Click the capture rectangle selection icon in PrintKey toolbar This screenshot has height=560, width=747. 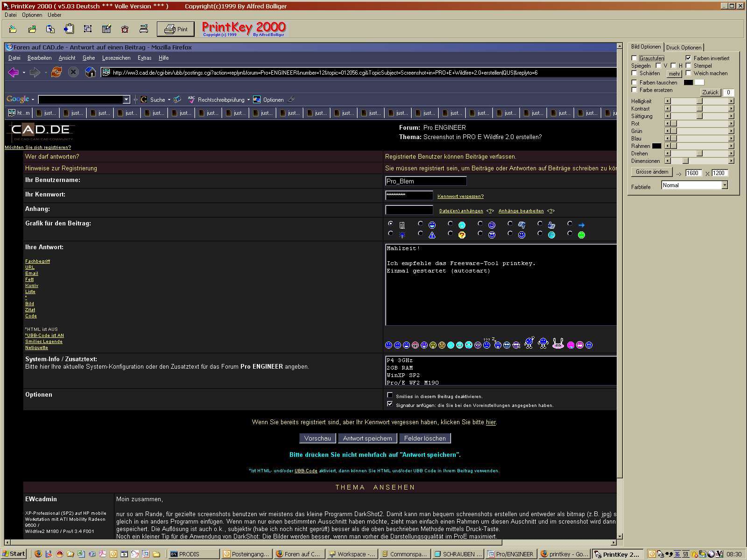pos(88,29)
